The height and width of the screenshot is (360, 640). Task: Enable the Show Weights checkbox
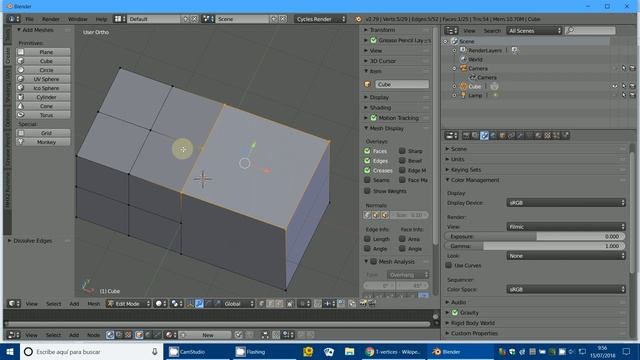(367, 191)
